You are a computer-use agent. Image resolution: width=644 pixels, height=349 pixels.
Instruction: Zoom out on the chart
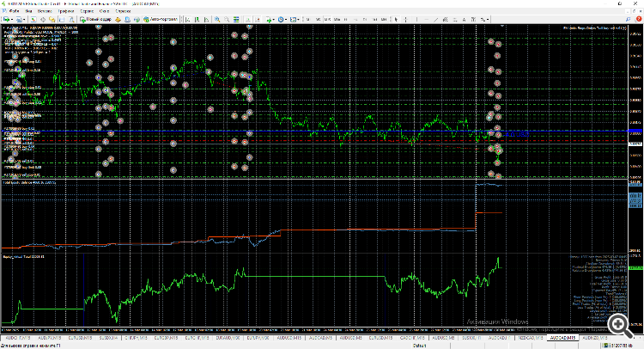[227, 19]
